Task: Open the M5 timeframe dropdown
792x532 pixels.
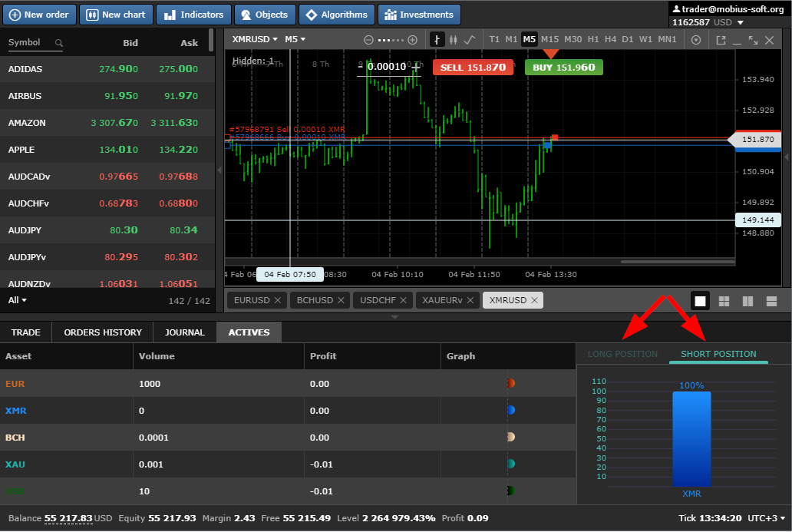Action: click(295, 39)
